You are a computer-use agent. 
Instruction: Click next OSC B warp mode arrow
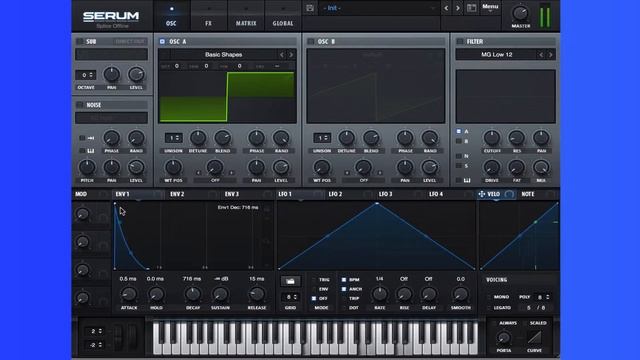coord(380,173)
